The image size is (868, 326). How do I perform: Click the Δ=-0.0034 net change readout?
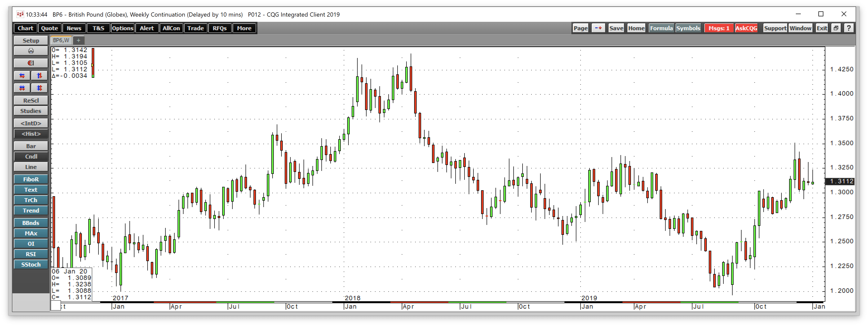click(x=69, y=76)
